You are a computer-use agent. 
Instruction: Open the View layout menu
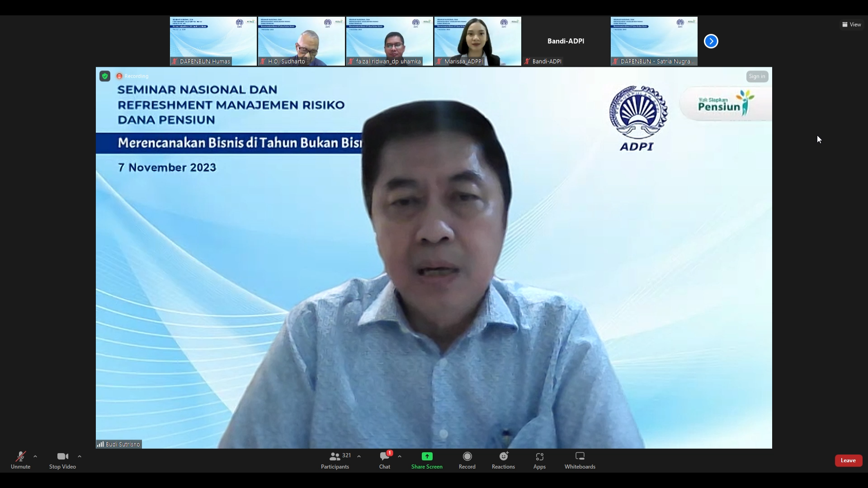point(851,24)
